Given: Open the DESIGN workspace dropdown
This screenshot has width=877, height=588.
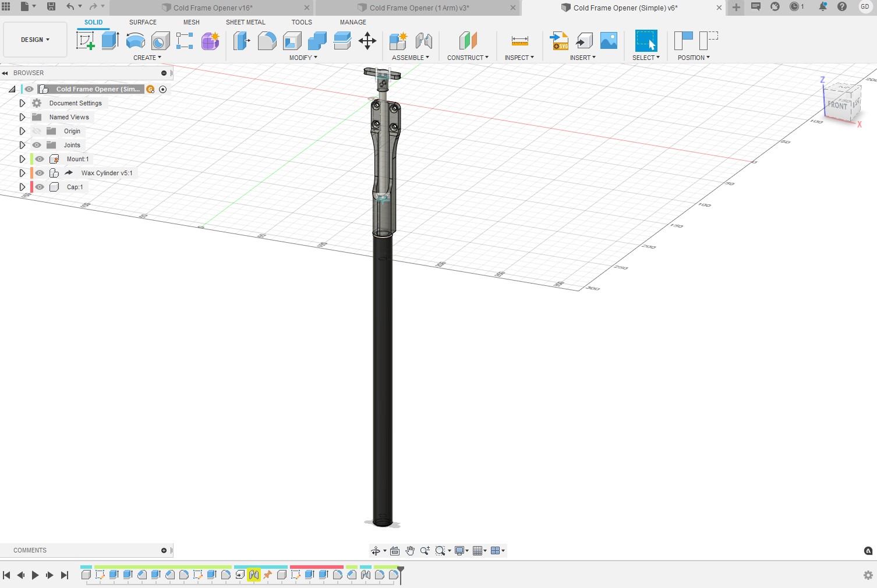Looking at the screenshot, I should (35, 40).
